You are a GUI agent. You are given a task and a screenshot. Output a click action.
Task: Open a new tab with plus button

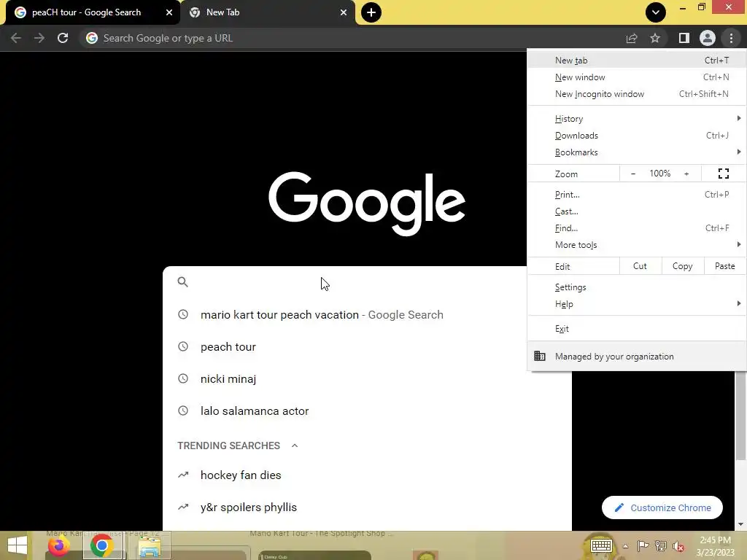(371, 12)
